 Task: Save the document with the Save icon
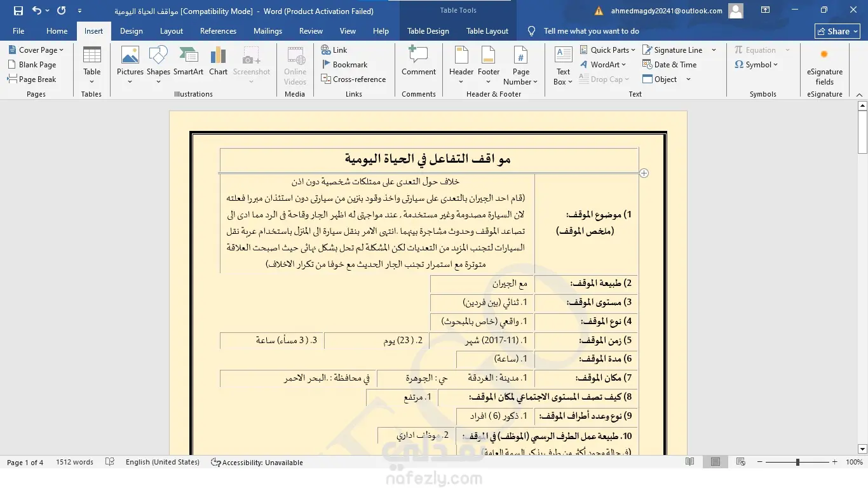pos(18,11)
